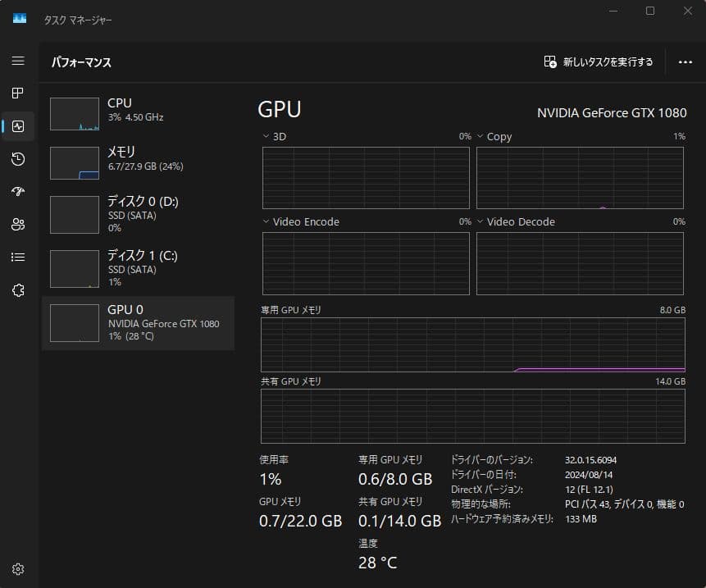Open the Users page icon
Image resolution: width=706 pixels, height=588 pixels.
click(17, 224)
